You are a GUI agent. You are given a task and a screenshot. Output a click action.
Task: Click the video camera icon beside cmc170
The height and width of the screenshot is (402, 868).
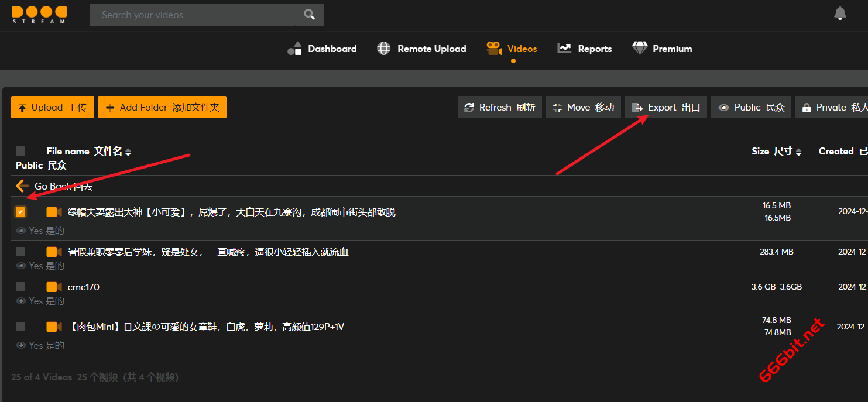54,287
